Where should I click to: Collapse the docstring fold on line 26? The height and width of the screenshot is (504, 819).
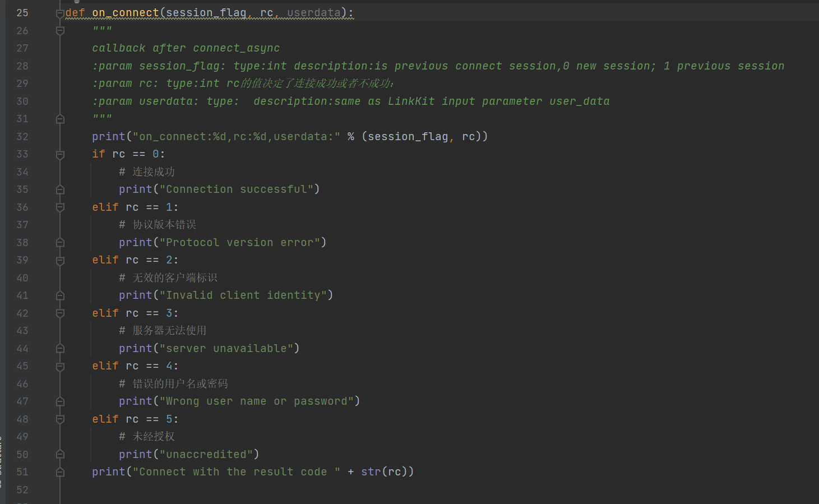coord(60,31)
